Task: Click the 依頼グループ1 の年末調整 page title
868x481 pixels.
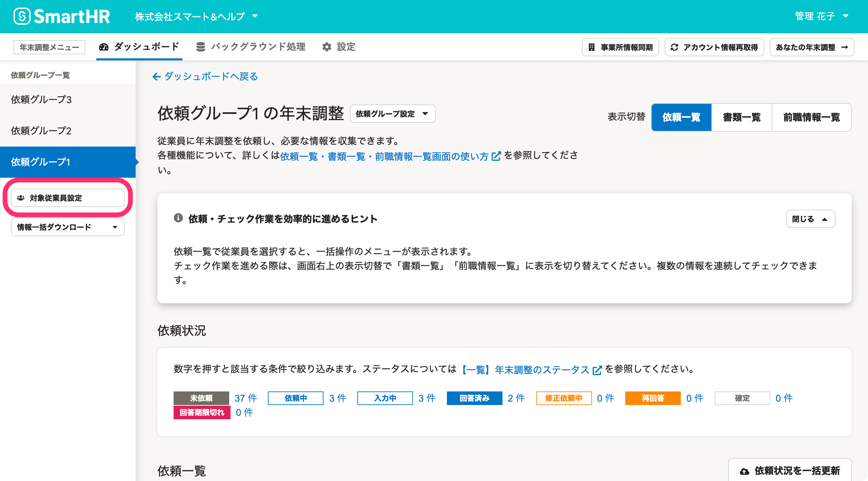Action: tap(251, 113)
